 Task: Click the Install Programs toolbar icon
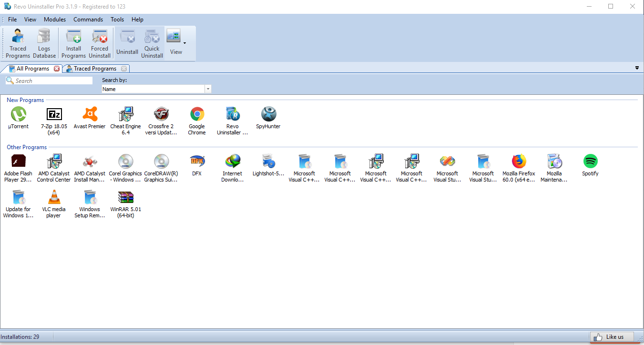point(73,43)
